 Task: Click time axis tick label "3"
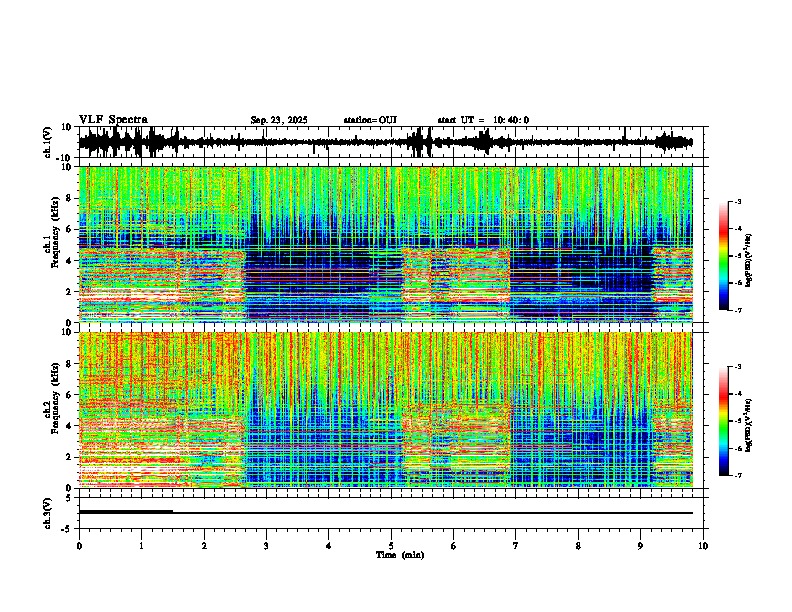(x=266, y=546)
